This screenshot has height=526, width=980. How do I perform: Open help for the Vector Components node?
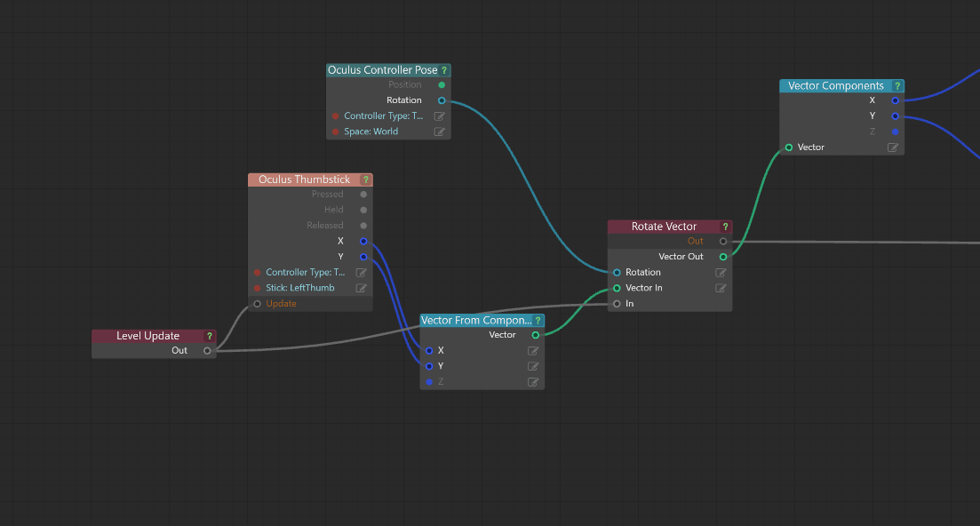point(897,85)
